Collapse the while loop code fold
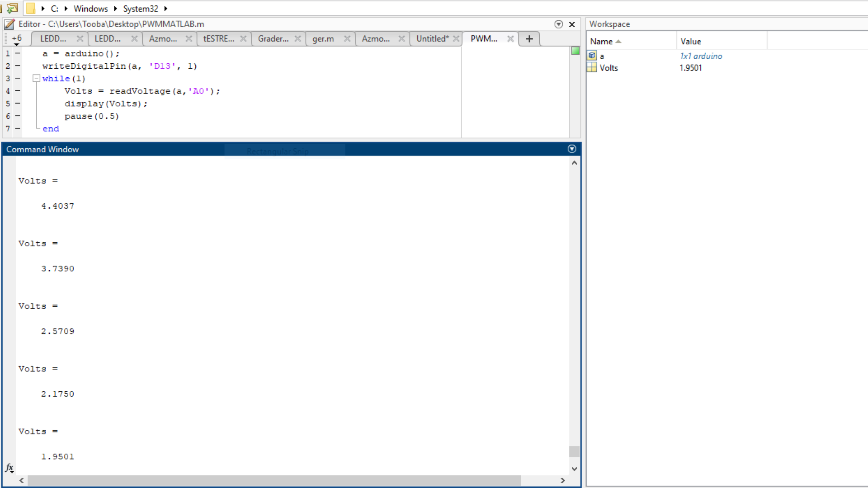Image resolution: width=868 pixels, height=488 pixels. (36, 79)
